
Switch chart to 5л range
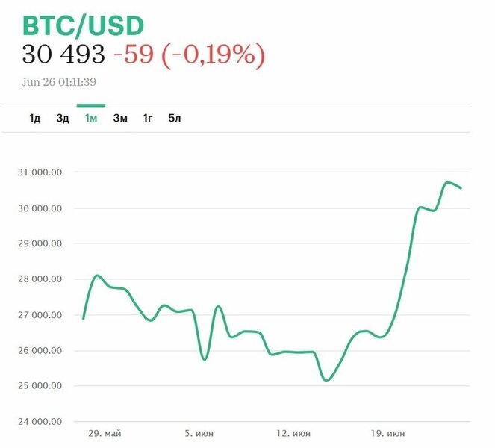point(175,119)
